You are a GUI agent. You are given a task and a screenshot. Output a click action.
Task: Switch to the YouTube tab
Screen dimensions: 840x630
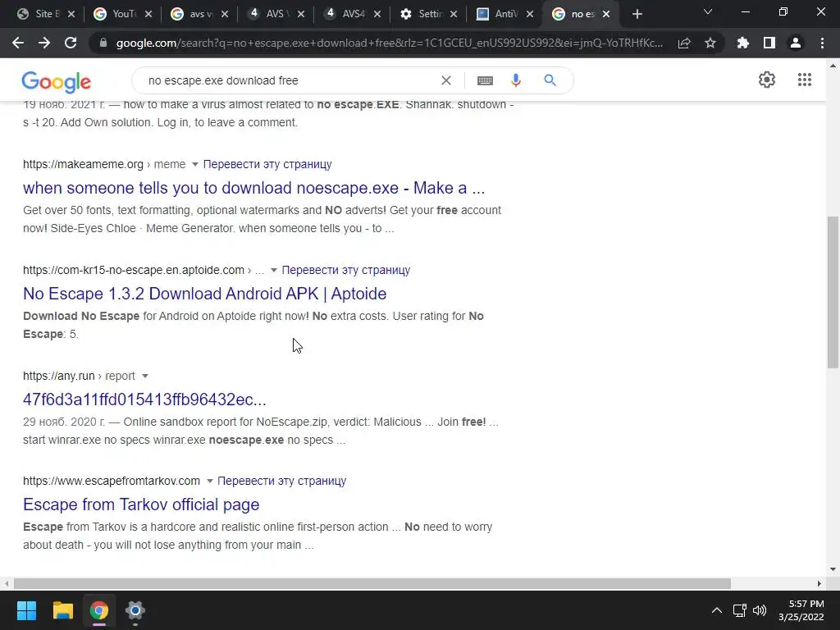tap(115, 14)
